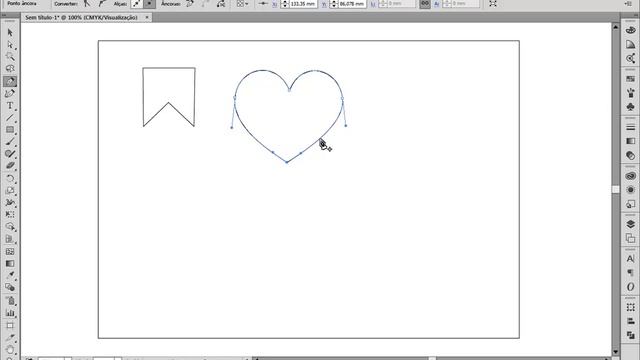Open the Layers panel icon

631,224
